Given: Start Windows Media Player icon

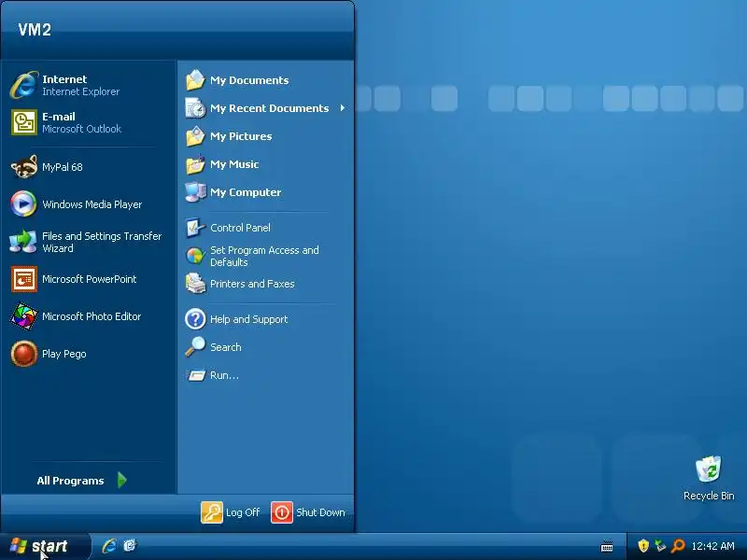Looking at the screenshot, I should coord(24,203).
